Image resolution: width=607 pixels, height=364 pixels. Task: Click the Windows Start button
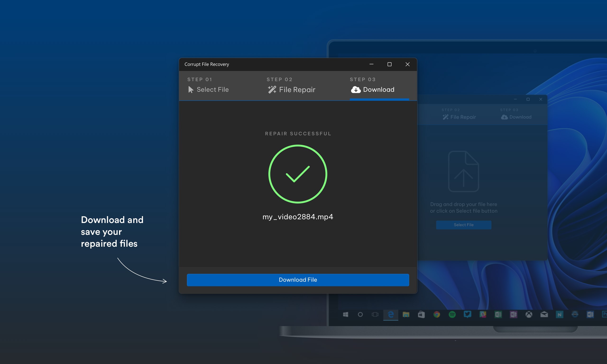coord(345,314)
